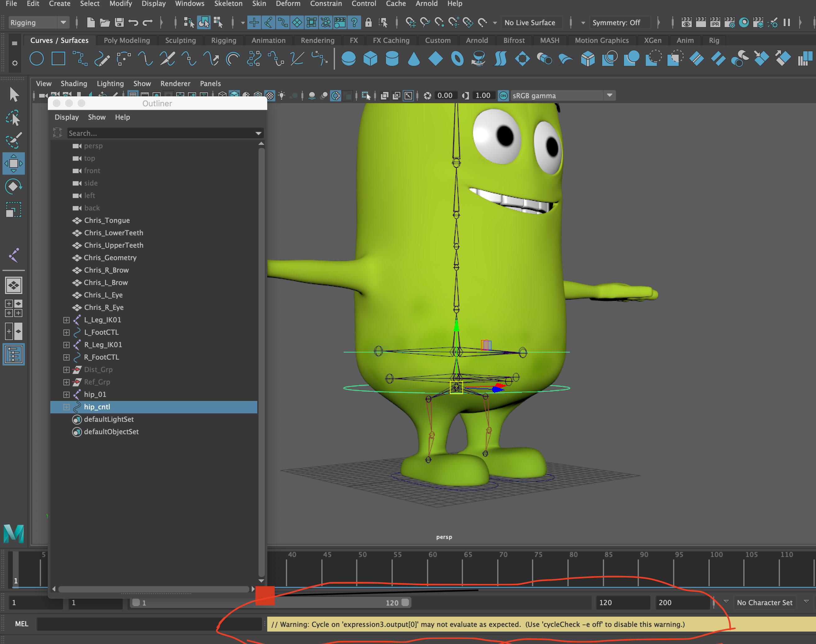Toggle the color management ON button
The image size is (816, 644).
tap(503, 96)
